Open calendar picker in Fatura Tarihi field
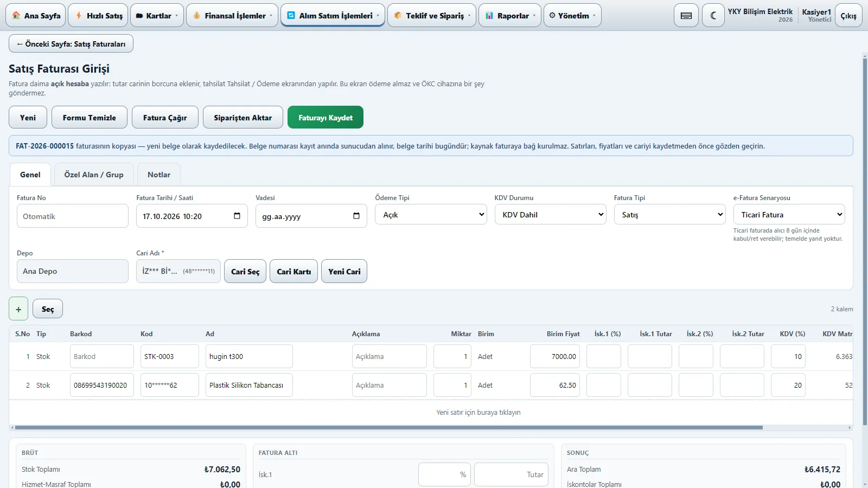This screenshot has width=868, height=488. pos(237,216)
